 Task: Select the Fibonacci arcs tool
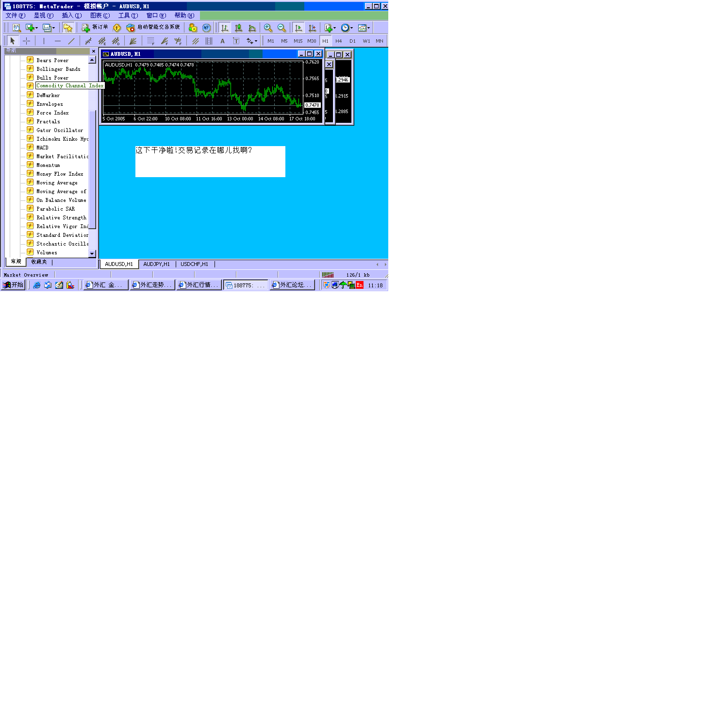pyautogui.click(x=178, y=41)
